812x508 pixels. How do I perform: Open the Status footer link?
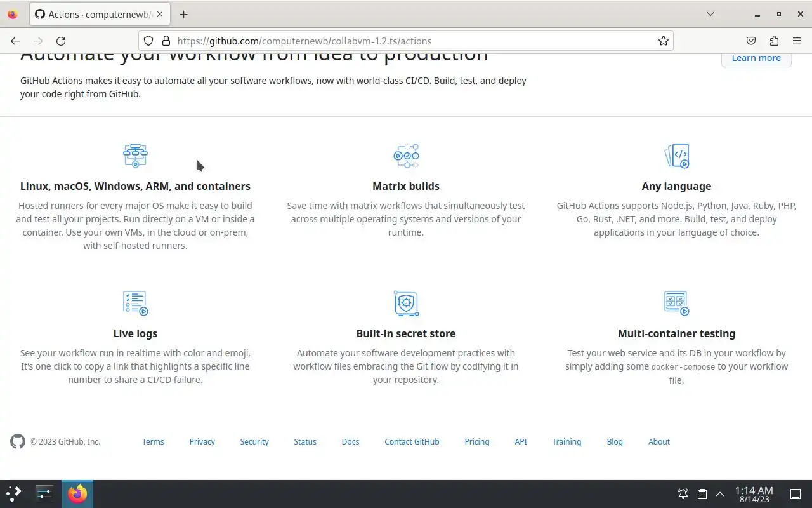pos(305,441)
